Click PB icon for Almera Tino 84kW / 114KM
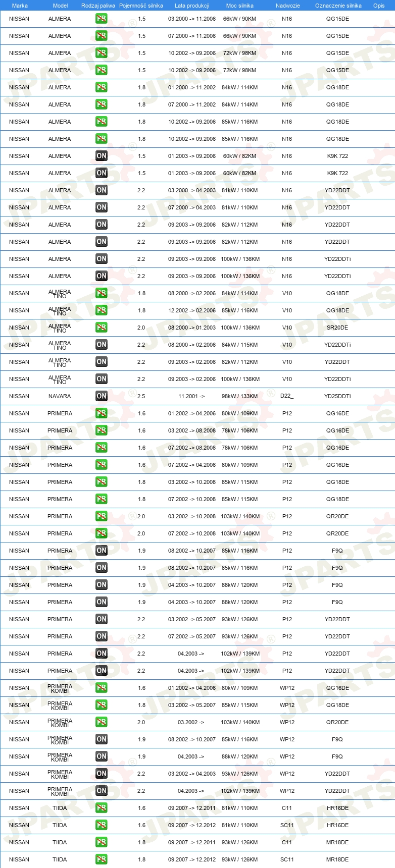Screen dimensions: 395x868 coord(102,293)
